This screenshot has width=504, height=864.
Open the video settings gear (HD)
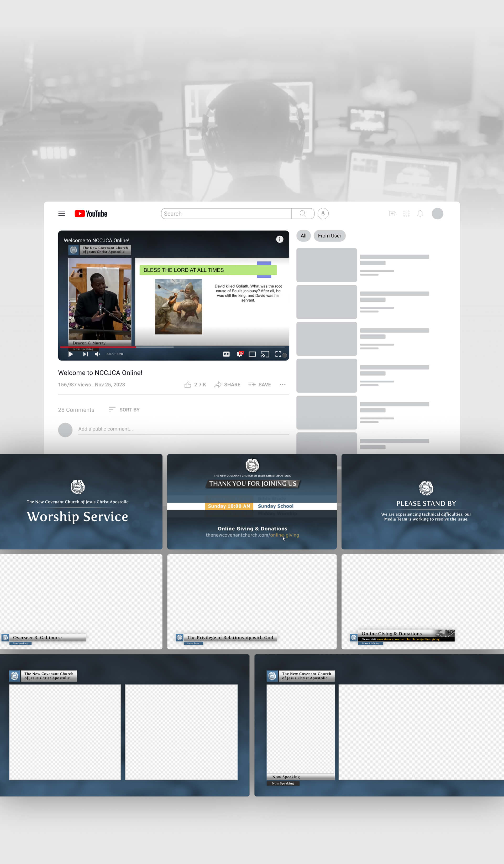[239, 354]
